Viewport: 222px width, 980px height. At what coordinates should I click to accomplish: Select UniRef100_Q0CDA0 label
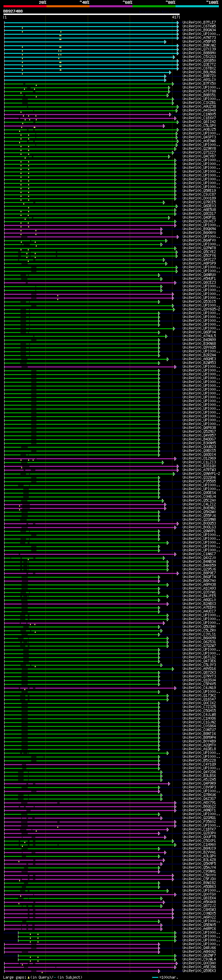pyautogui.click(x=199, y=963)
